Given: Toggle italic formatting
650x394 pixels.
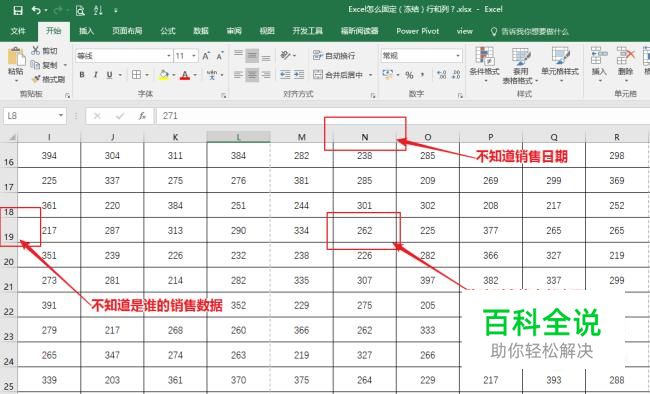Looking at the screenshot, I should point(96,75).
